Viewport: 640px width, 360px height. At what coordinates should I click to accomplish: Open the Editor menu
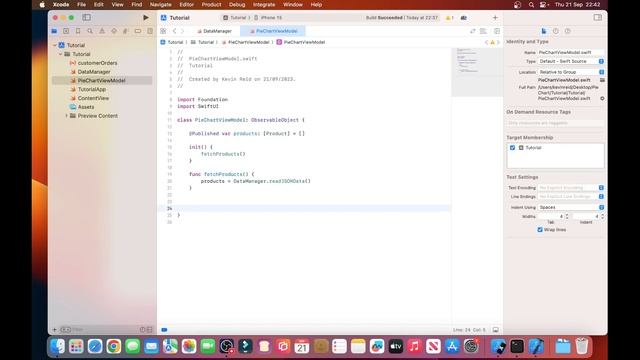click(187, 4)
